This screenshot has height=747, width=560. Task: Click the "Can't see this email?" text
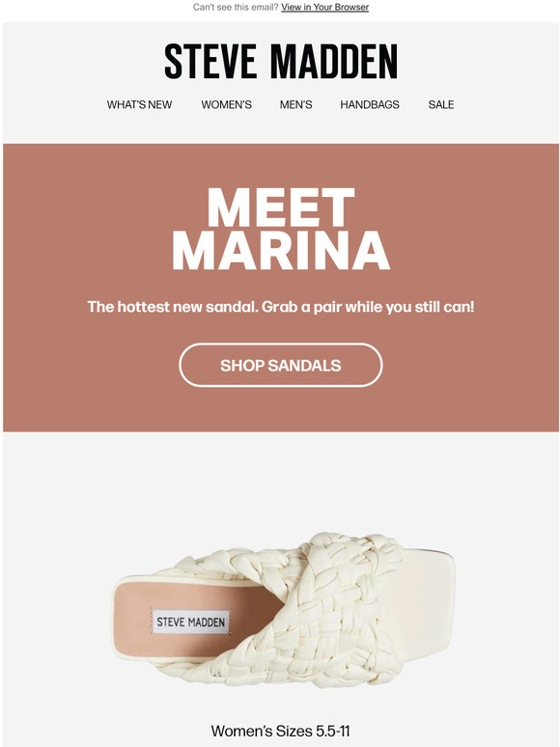click(236, 7)
